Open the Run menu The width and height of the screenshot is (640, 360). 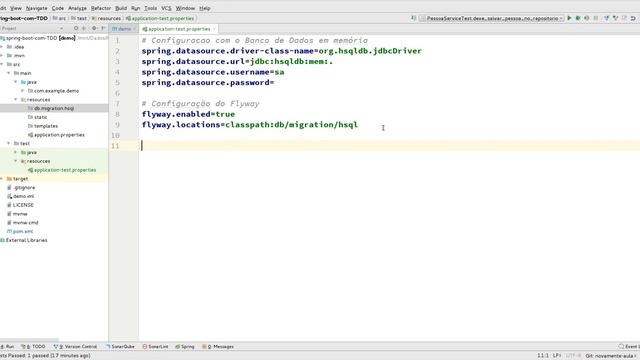pyautogui.click(x=136, y=8)
